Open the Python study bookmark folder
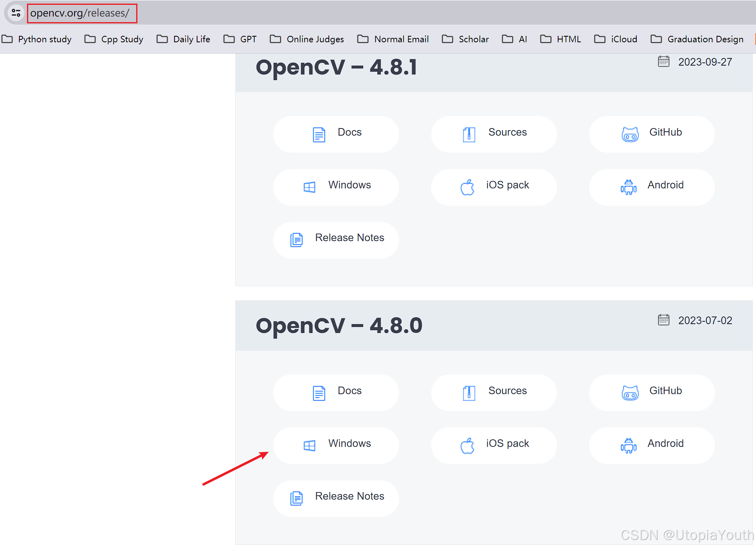This screenshot has height=548, width=756. pos(37,39)
